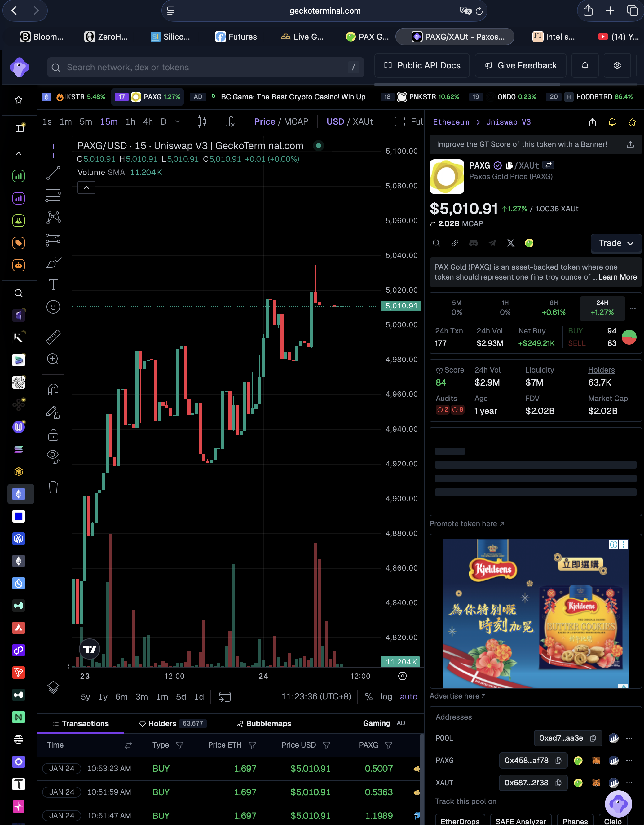644x825 pixels.
Task: Click the search network input field
Action: (x=205, y=67)
